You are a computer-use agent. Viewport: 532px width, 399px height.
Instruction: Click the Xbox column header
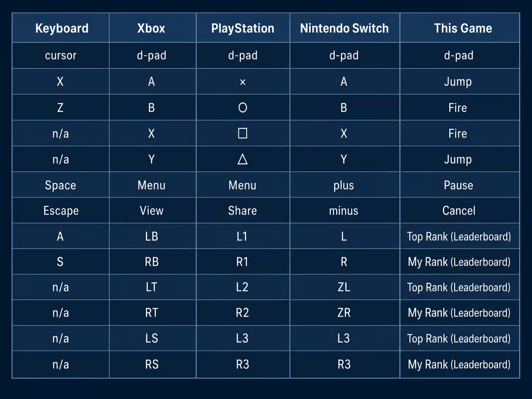tap(151, 28)
